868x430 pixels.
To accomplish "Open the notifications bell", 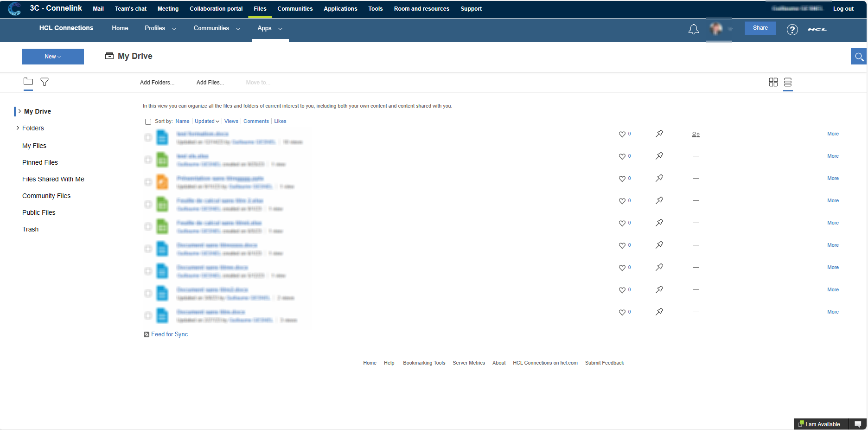I will click(x=693, y=30).
